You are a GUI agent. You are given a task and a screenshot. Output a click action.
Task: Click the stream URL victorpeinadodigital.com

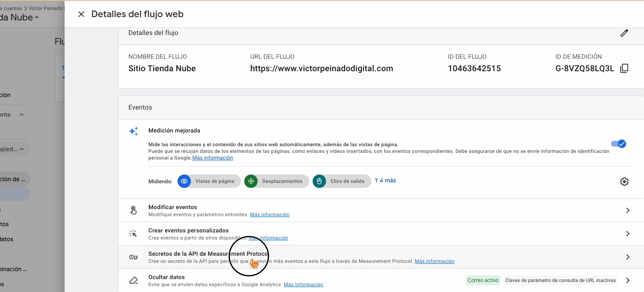pos(322,69)
